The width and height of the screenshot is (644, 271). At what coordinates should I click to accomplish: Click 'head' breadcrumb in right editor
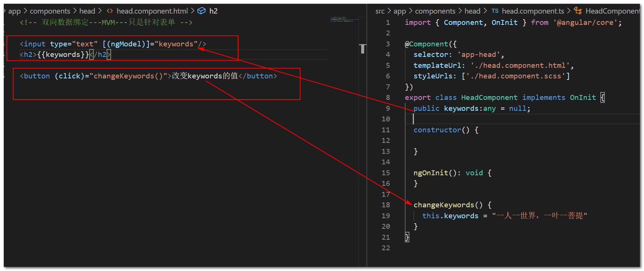(x=472, y=11)
